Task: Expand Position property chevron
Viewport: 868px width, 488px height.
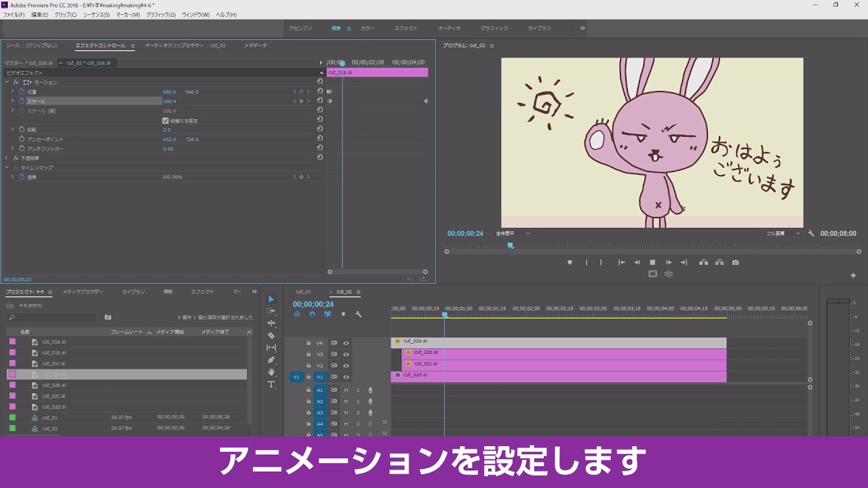Action: point(12,91)
